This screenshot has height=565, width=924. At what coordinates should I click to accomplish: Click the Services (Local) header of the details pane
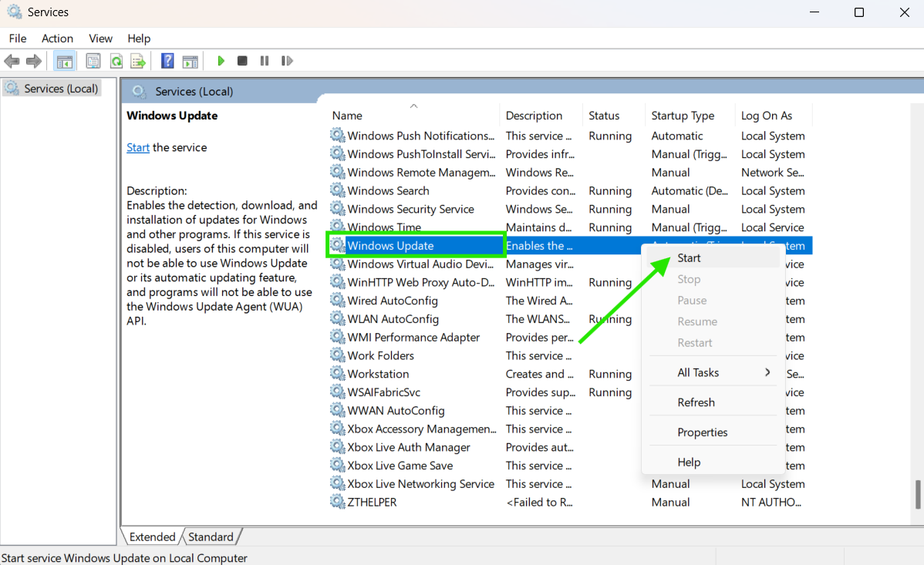click(x=194, y=91)
